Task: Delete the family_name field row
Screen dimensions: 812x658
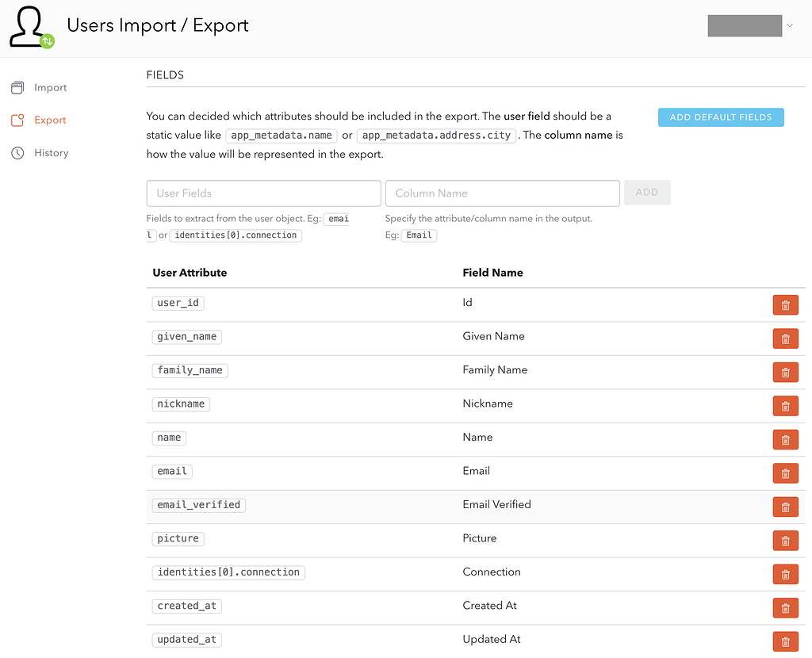Action: [x=785, y=373]
